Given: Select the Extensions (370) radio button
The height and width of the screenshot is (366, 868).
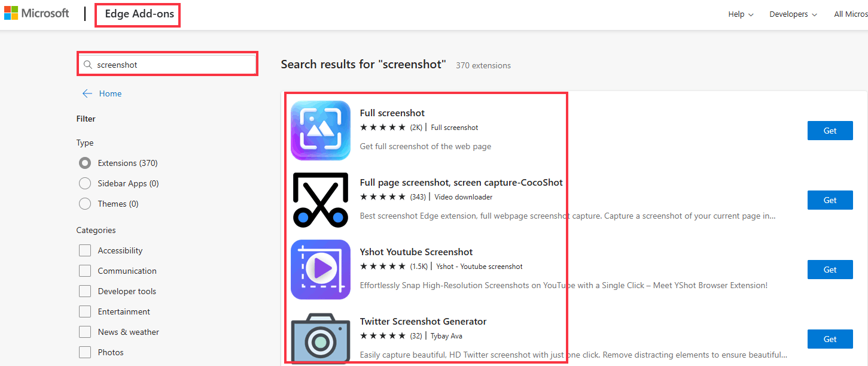Looking at the screenshot, I should pyautogui.click(x=85, y=163).
